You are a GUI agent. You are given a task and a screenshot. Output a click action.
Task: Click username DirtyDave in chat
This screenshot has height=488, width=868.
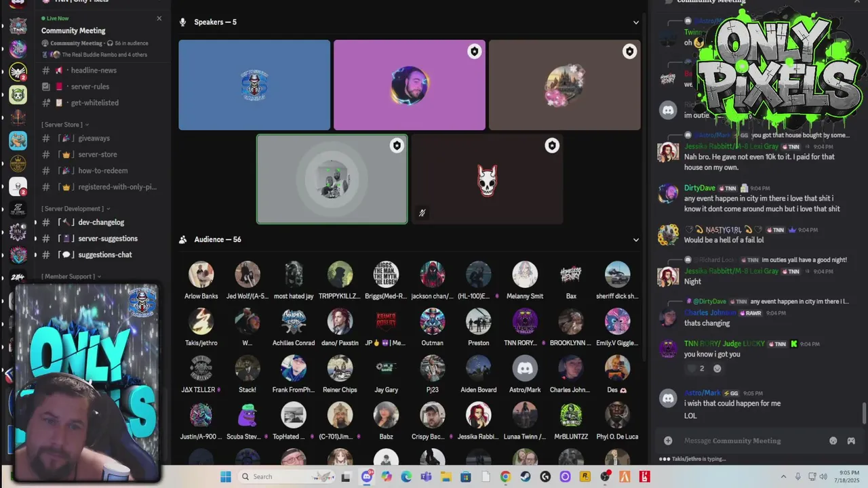point(699,188)
